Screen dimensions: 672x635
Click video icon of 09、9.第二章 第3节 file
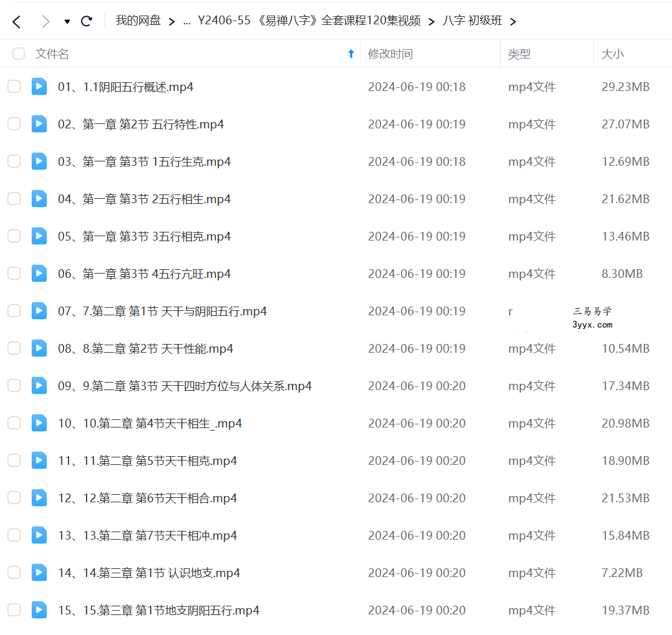tap(39, 386)
